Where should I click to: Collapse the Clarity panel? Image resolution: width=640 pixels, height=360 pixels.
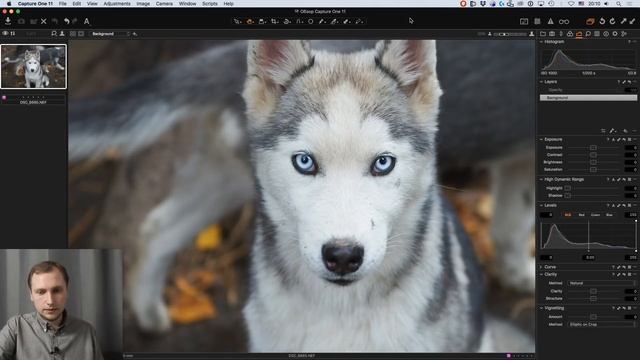click(542, 274)
